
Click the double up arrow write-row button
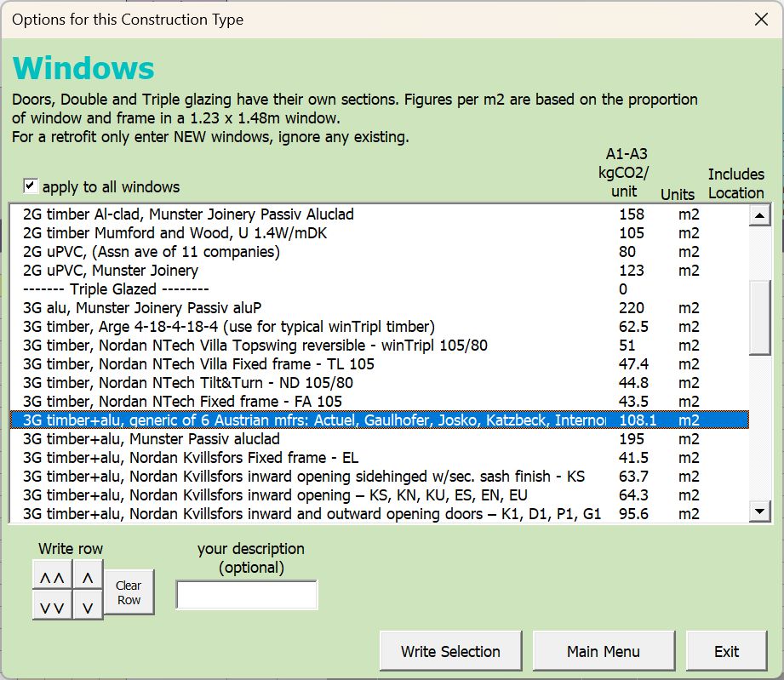tap(52, 578)
